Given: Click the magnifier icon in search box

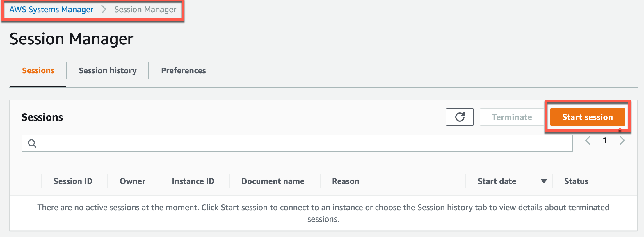Looking at the screenshot, I should point(32,143).
